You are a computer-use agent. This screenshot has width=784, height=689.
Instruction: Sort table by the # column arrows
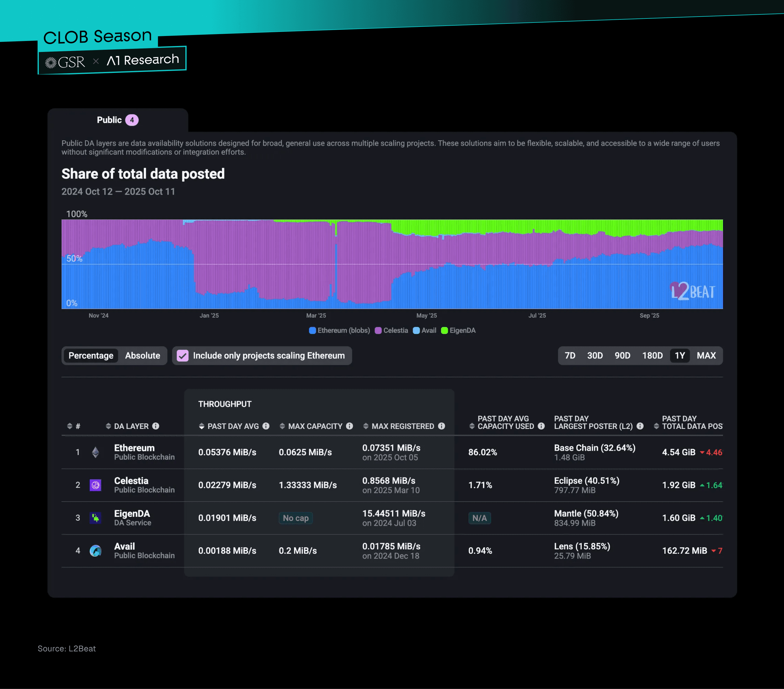(x=70, y=426)
